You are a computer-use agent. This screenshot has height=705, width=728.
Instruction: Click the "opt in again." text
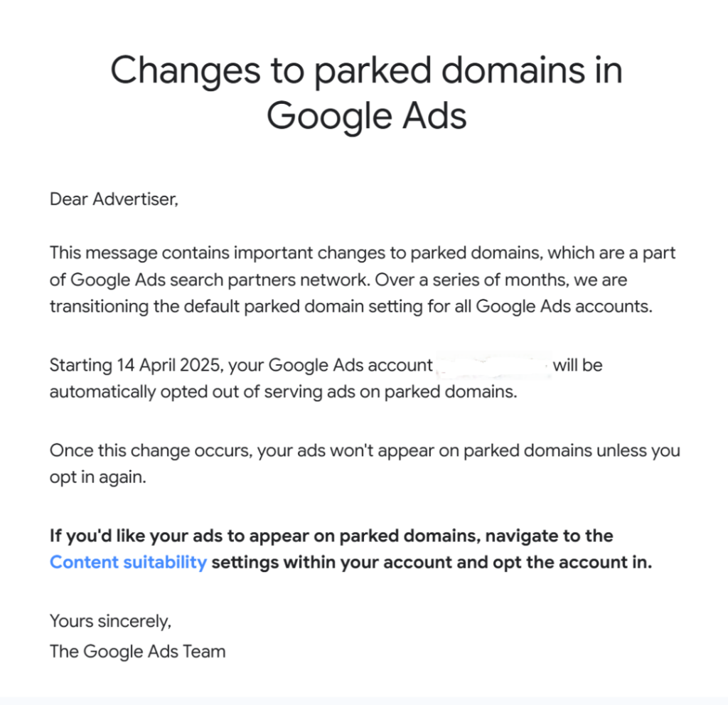(98, 478)
